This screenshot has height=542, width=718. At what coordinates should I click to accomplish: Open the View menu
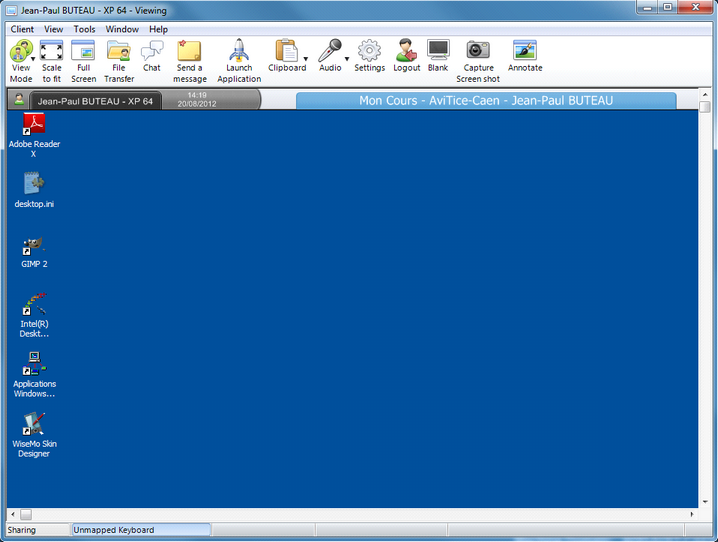click(x=54, y=29)
